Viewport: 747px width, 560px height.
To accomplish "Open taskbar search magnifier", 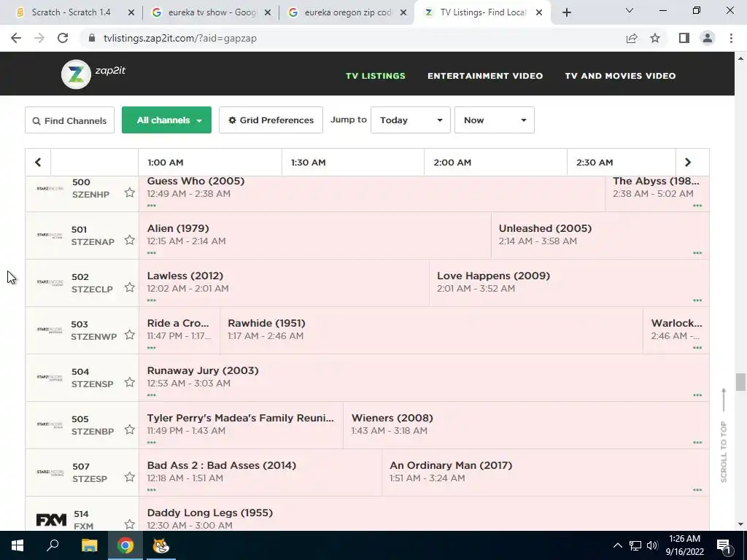I will click(x=53, y=545).
